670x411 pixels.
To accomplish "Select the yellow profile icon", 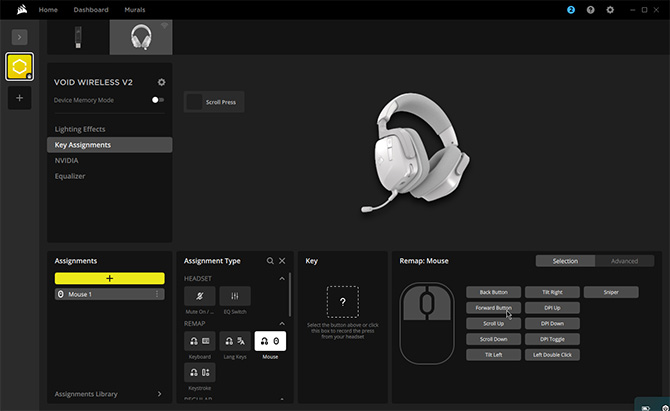I will [x=19, y=67].
